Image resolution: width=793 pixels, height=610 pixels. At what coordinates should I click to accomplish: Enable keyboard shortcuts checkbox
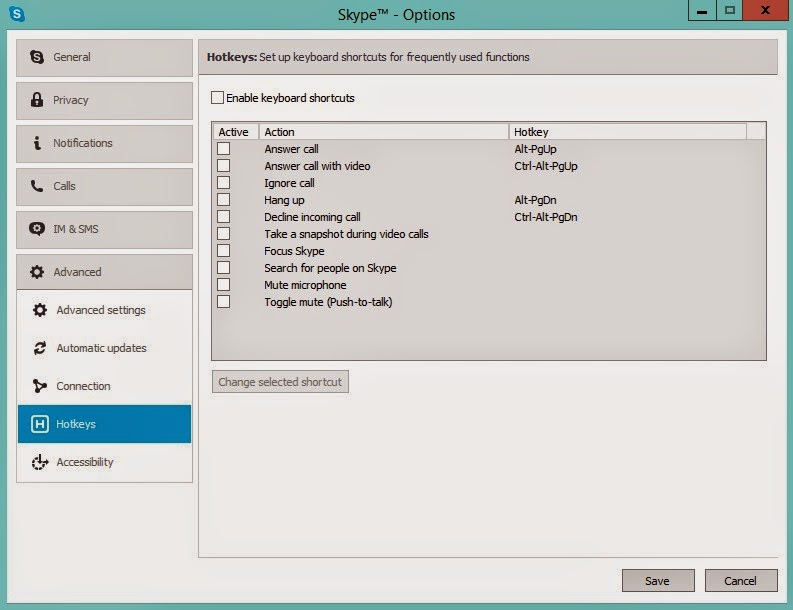coord(217,98)
